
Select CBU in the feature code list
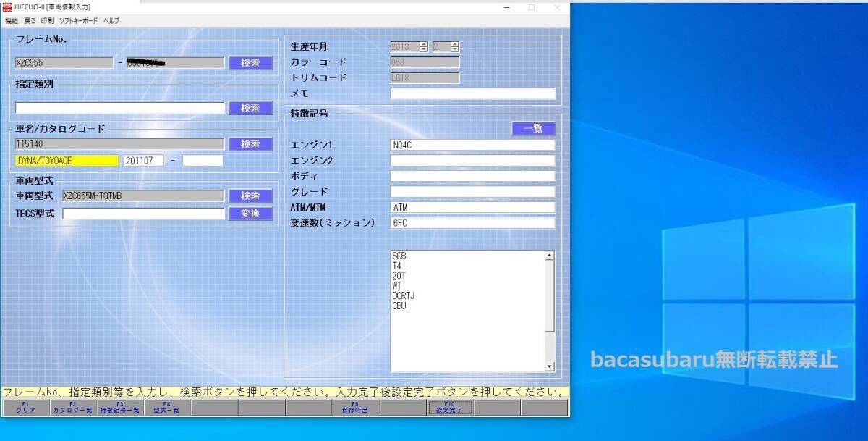(399, 306)
